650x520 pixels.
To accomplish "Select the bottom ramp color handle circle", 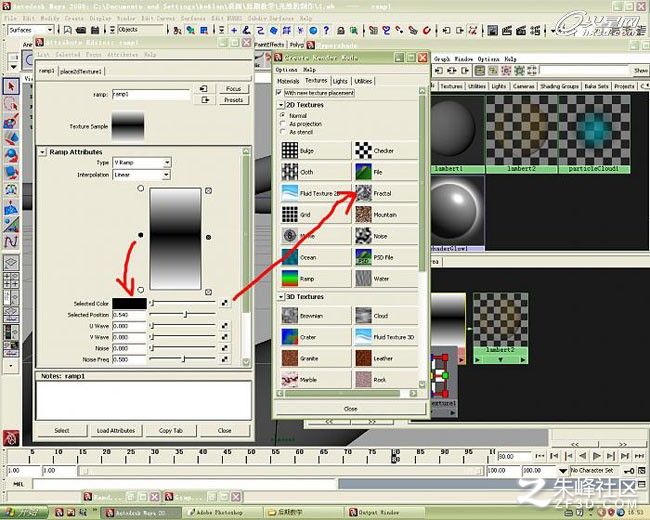I will [x=141, y=289].
